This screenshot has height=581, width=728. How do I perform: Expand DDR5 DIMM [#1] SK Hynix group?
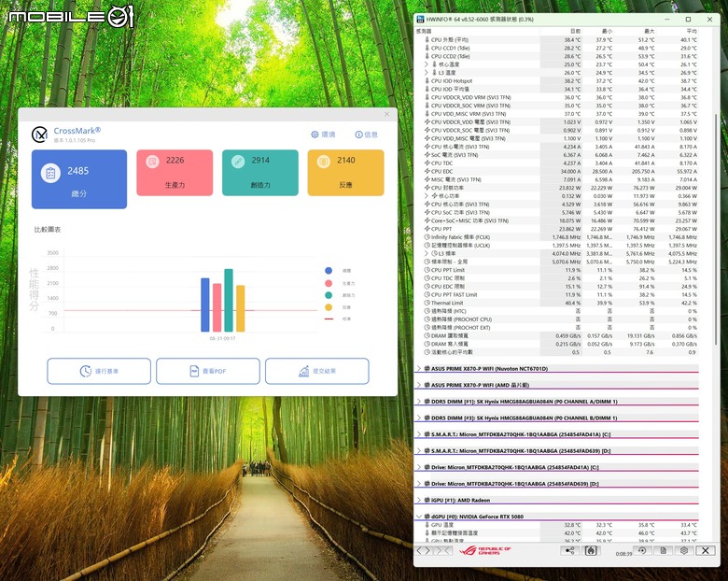click(419, 401)
